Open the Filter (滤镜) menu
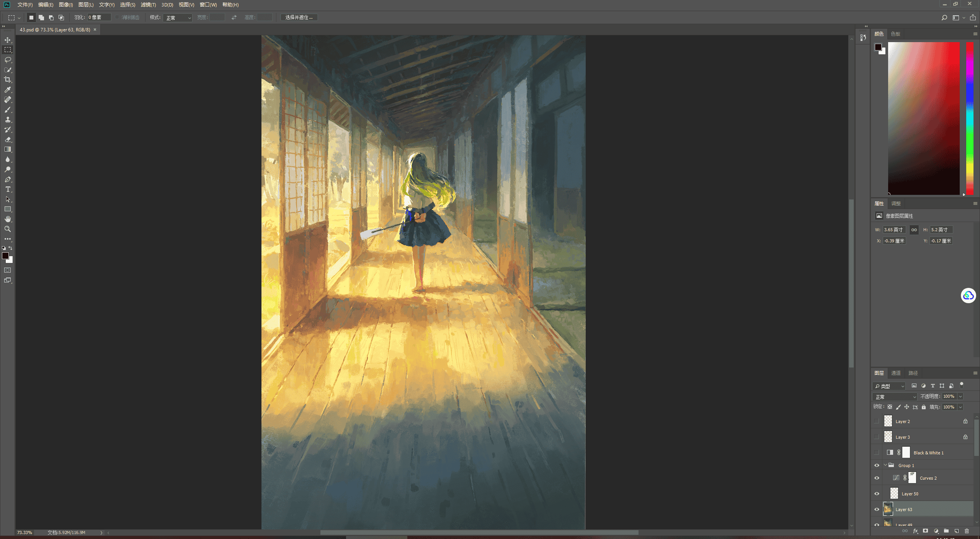 148,5
